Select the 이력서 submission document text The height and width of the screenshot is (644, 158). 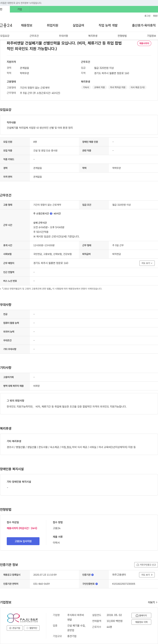coord(56,542)
